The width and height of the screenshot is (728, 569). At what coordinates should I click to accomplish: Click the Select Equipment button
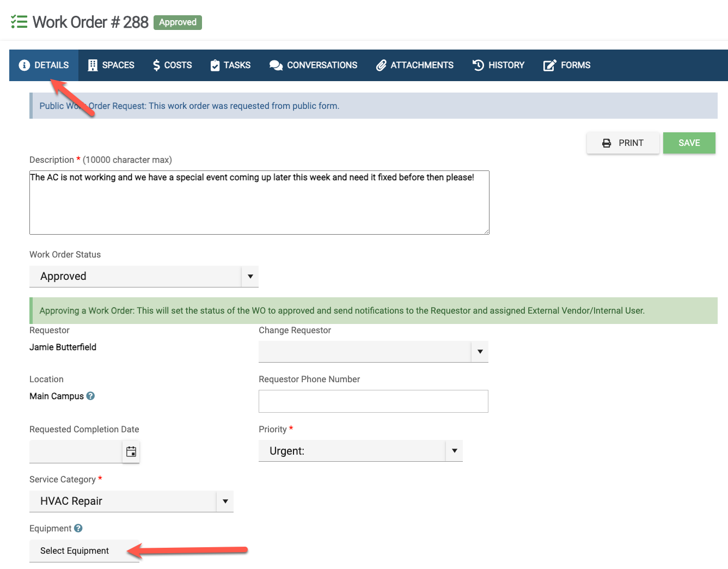pos(75,550)
